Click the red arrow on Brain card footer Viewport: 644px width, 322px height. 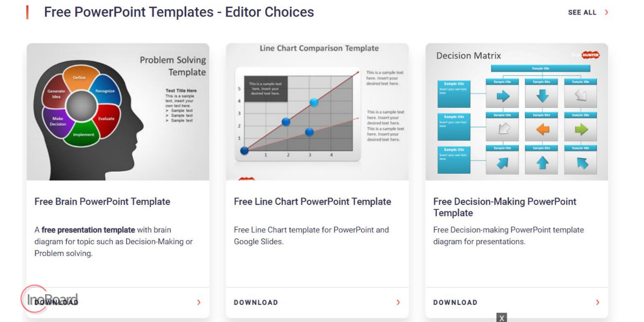coord(199,302)
